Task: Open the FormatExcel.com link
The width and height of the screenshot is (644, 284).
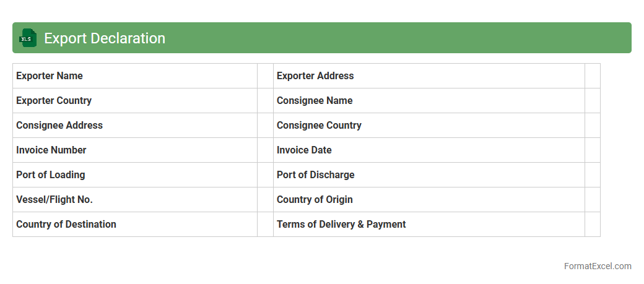Action: (x=597, y=266)
